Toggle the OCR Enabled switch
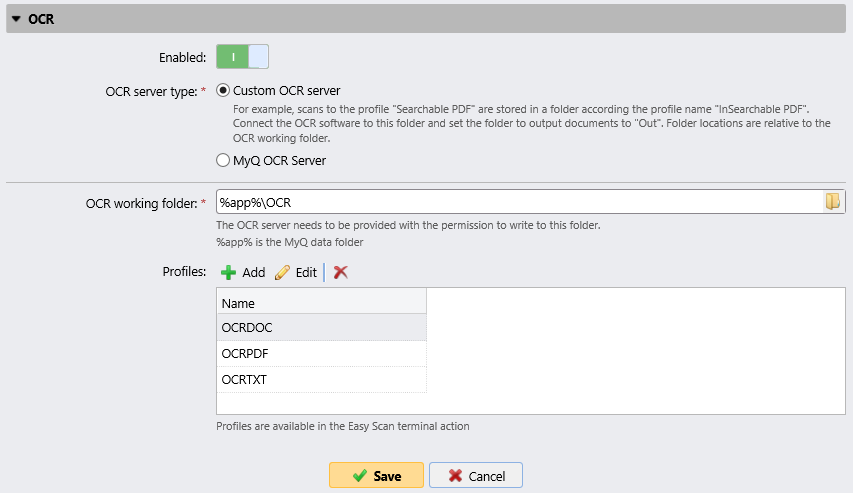853x493 pixels. tap(242, 57)
